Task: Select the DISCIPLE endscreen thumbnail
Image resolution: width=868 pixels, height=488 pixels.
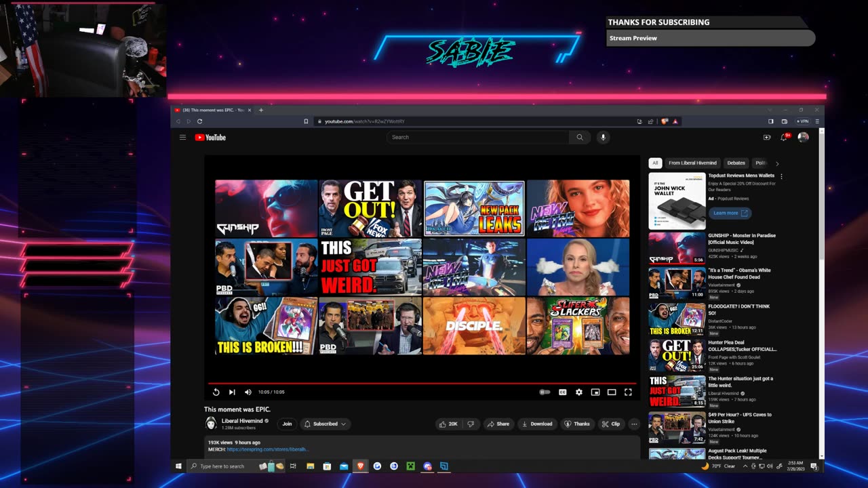Action: click(x=474, y=325)
